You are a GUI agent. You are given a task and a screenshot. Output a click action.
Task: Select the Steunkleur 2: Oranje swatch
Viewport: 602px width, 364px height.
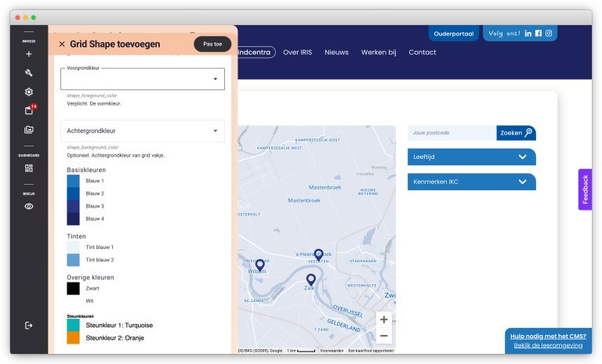pyautogui.click(x=74, y=338)
